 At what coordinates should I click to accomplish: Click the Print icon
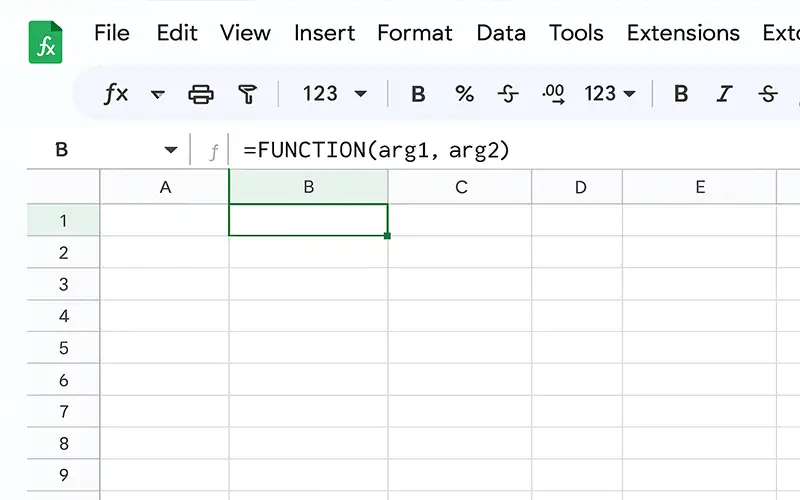pyautogui.click(x=201, y=94)
